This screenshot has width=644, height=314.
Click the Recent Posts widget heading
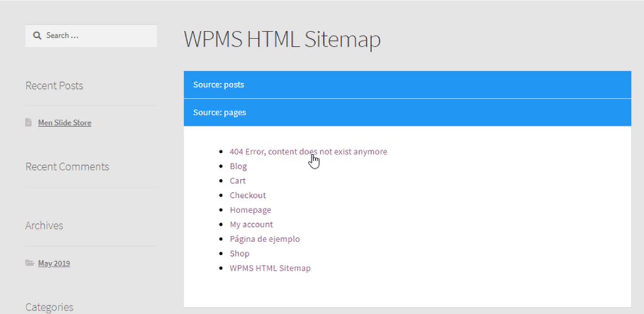[54, 86]
